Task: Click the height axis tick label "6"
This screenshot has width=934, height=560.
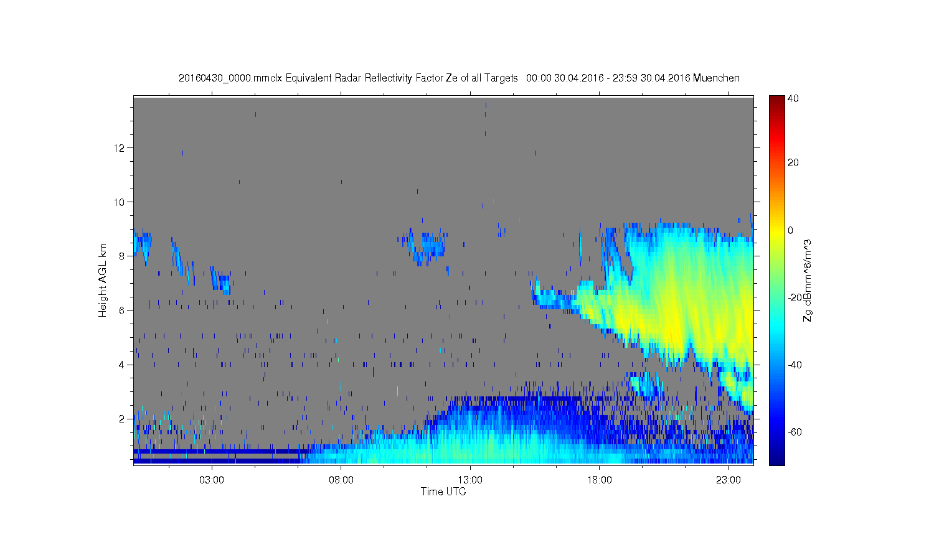Action: [x=123, y=310]
